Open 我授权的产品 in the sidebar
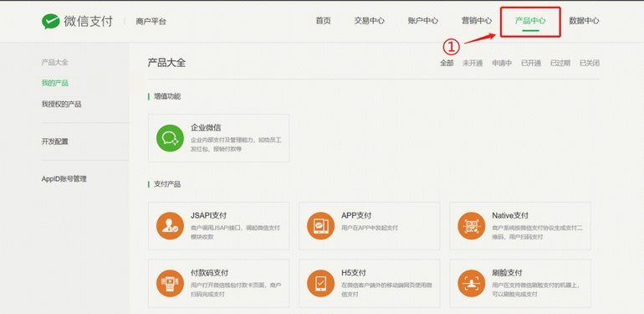The height and width of the screenshot is (314, 644). pyautogui.click(x=62, y=105)
